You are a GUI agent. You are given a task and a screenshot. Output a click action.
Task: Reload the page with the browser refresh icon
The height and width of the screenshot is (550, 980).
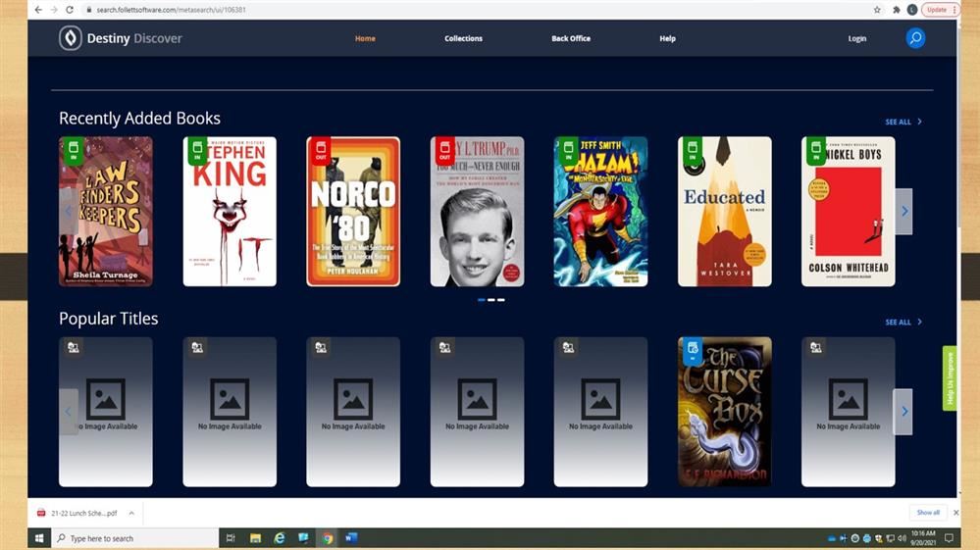point(70,10)
